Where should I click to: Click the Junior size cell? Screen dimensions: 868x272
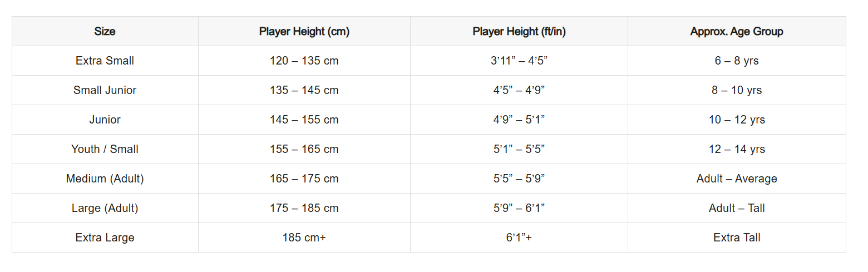point(105,120)
